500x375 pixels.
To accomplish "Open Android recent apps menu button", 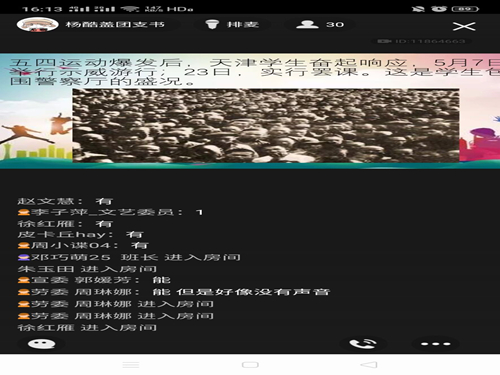I will pos(131,365).
